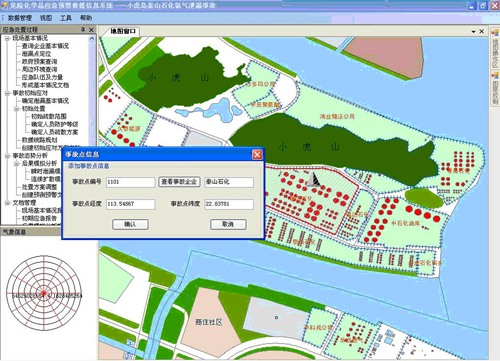The width and height of the screenshot is (500, 361).
Task: Click the tree panel scrollbar up arrow
Action: [x=92, y=39]
